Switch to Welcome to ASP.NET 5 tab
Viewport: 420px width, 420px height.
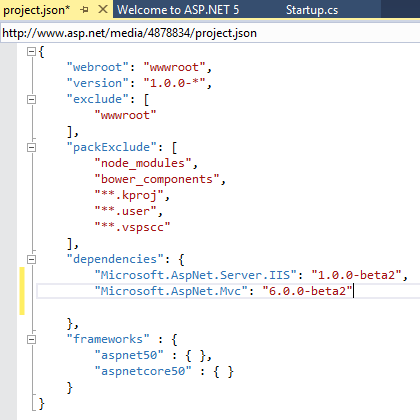[178, 10]
